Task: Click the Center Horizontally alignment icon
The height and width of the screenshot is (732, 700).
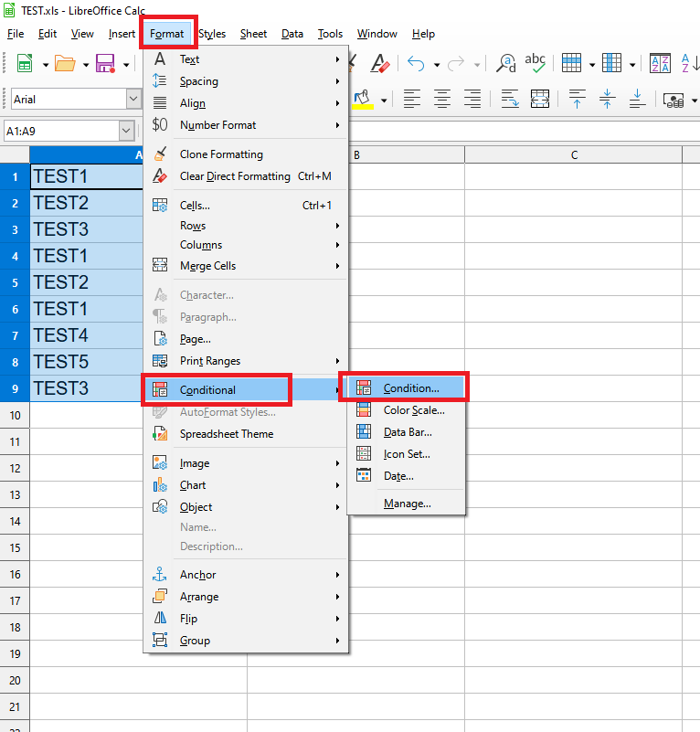Action: click(x=442, y=99)
